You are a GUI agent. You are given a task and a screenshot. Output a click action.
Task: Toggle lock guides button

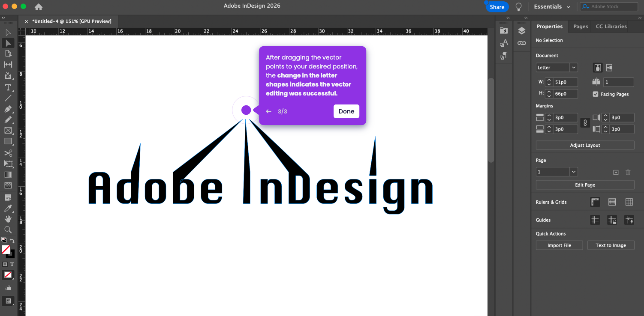612,220
